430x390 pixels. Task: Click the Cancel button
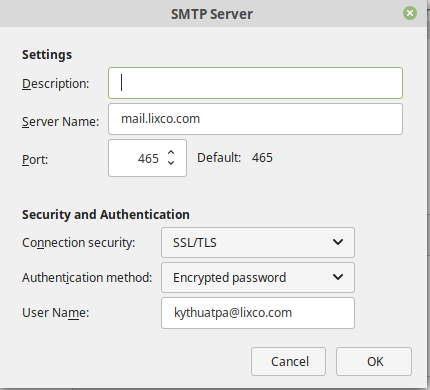point(288,362)
